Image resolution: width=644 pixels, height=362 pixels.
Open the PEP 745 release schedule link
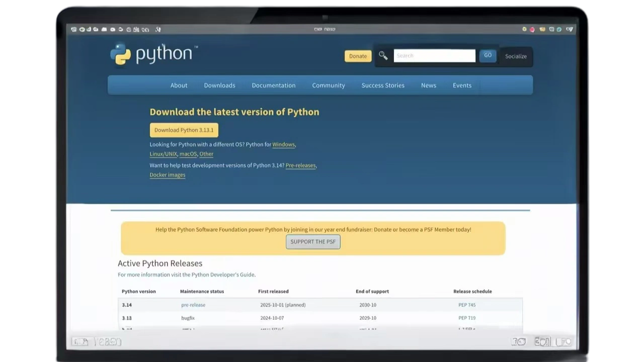(467, 305)
